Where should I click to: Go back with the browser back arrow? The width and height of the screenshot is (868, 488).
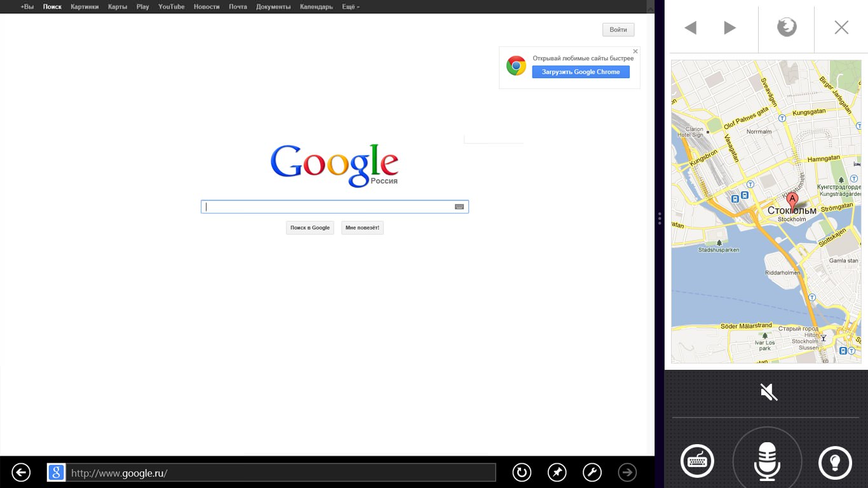[21, 472]
